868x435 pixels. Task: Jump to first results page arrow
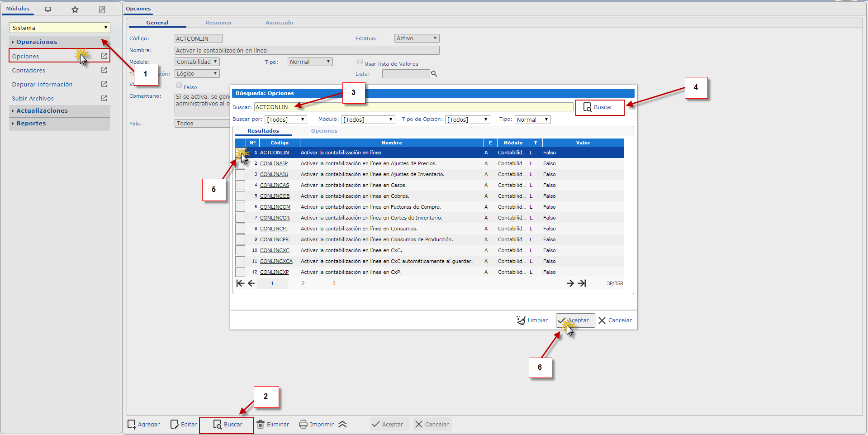pyautogui.click(x=240, y=283)
